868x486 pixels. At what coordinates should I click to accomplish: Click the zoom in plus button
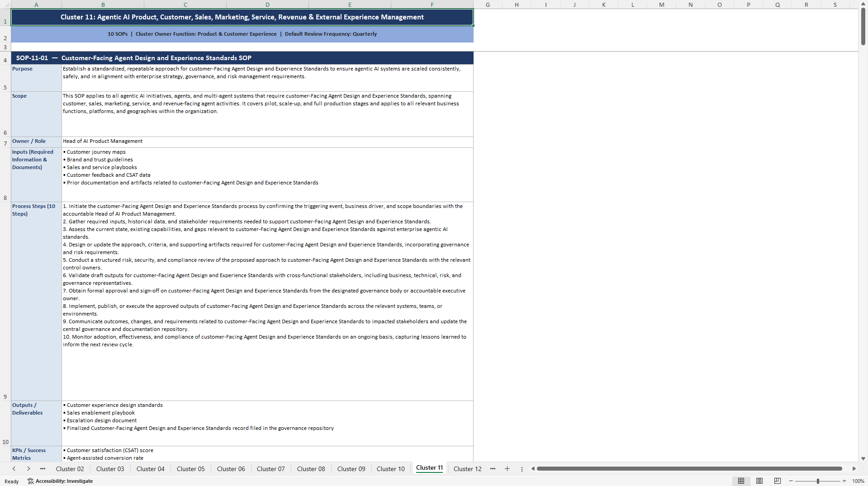844,481
